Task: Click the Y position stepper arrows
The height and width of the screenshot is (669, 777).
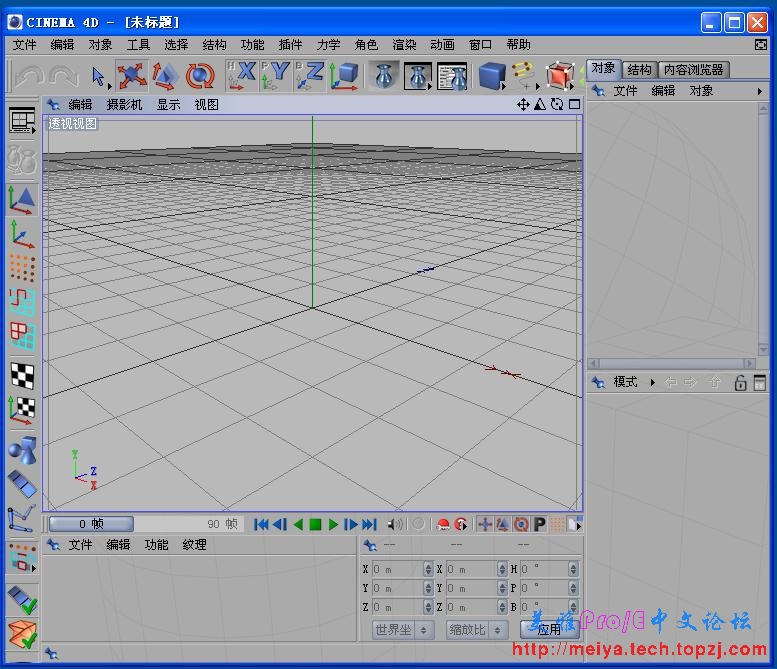Action: [x=429, y=588]
